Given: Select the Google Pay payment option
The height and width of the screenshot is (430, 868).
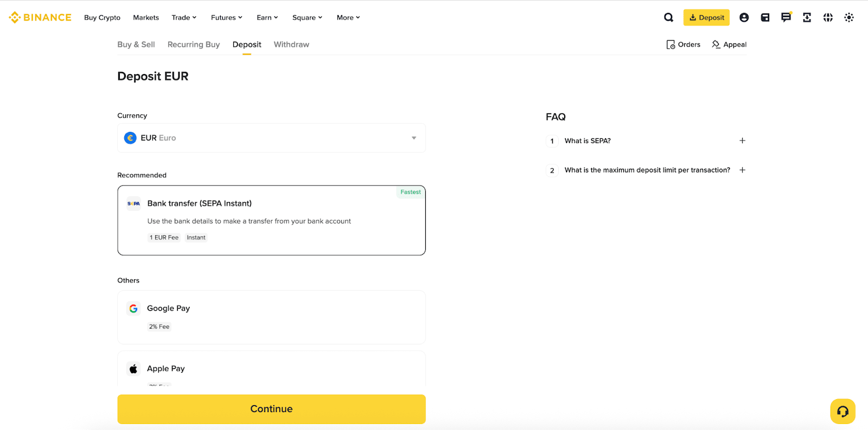Looking at the screenshot, I should coord(271,317).
